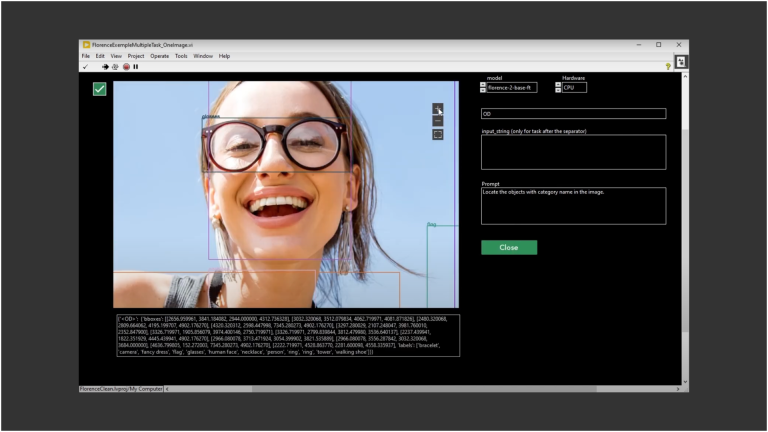
Task: Click the 'model' control label
Action: tap(494, 78)
